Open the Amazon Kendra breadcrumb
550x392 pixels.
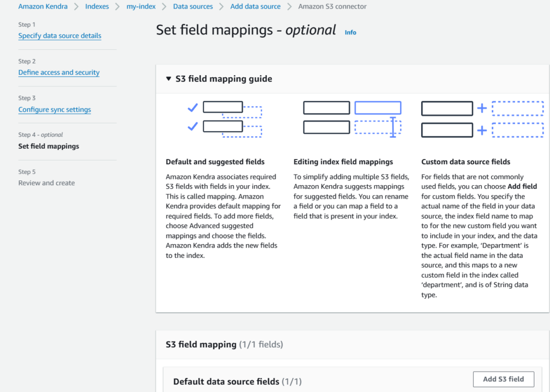(43, 6)
